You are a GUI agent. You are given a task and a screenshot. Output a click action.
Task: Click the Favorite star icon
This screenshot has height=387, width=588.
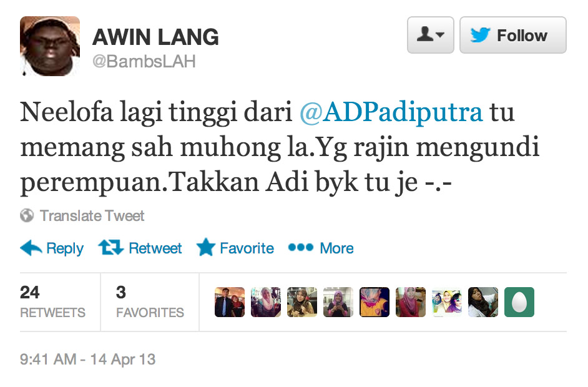(206, 248)
